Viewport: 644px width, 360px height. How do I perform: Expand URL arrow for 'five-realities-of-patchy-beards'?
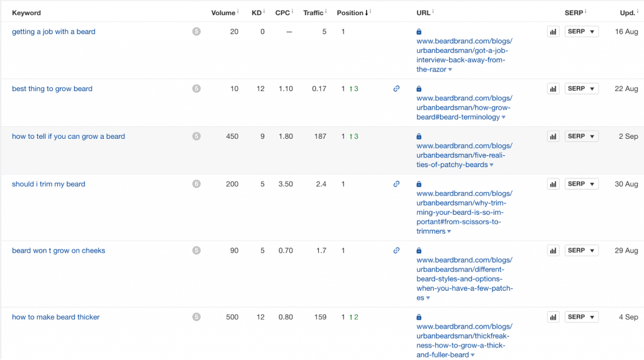click(x=491, y=165)
